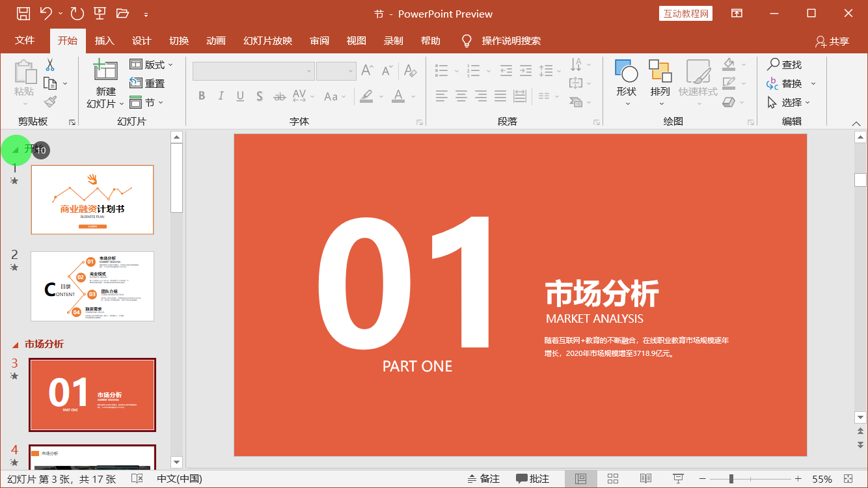Select the Format Painter brush

(50, 102)
